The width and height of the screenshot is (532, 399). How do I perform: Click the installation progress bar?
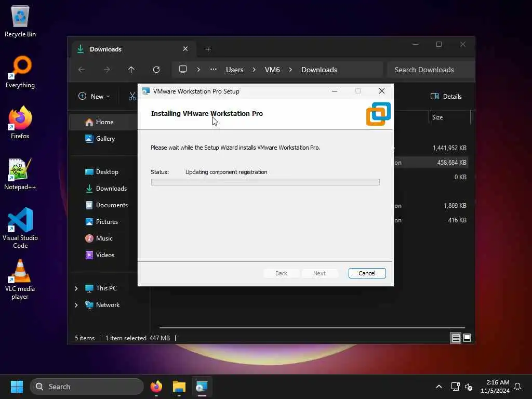[265, 182]
